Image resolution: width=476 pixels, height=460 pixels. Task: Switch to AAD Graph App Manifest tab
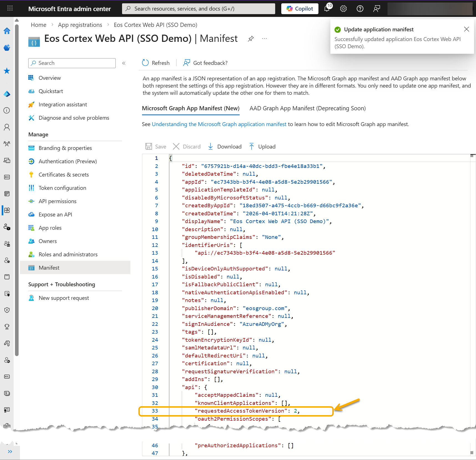point(308,108)
